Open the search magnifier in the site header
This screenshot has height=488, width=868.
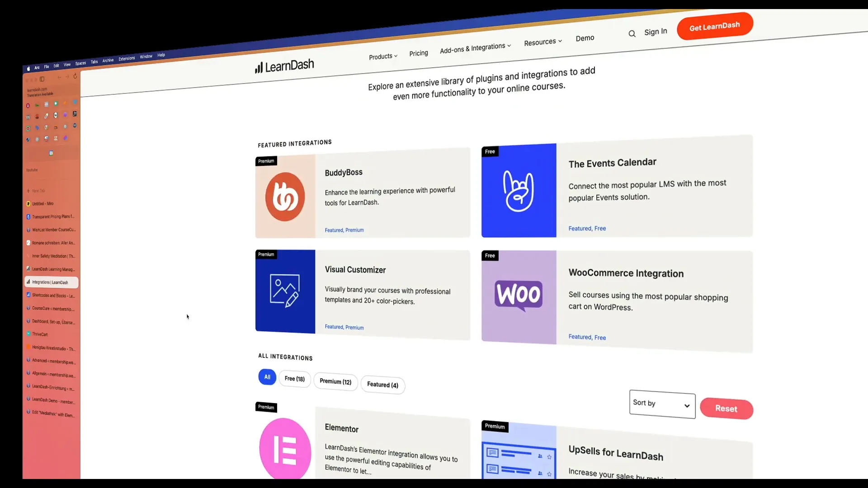click(632, 33)
